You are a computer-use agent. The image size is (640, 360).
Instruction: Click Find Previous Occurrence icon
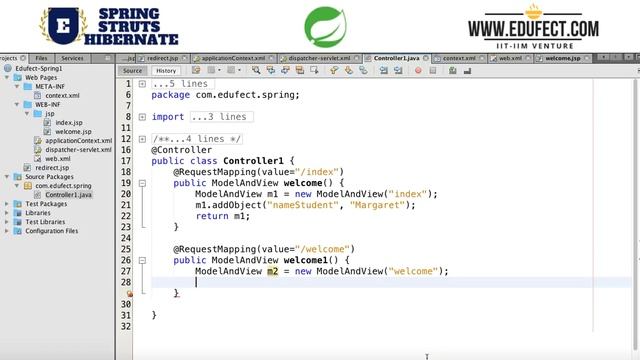pos(271,70)
